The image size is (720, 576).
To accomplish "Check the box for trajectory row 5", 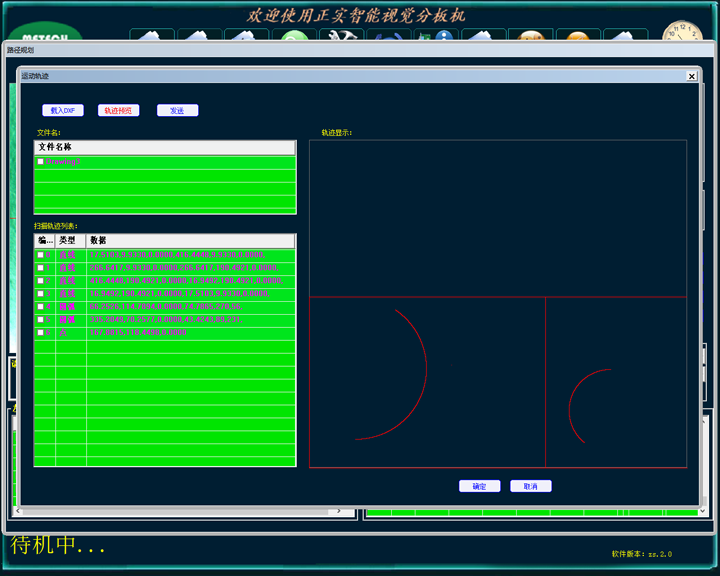I will (40, 319).
